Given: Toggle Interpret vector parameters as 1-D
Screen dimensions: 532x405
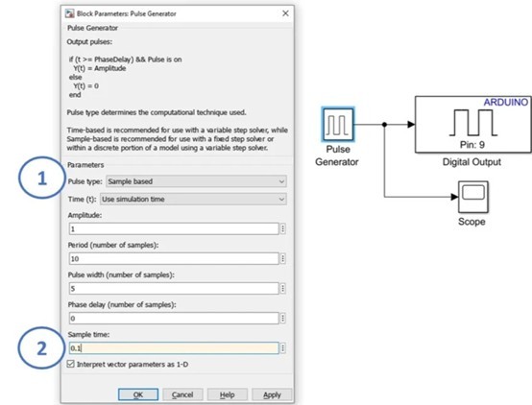Looking at the screenshot, I should 70,365.
